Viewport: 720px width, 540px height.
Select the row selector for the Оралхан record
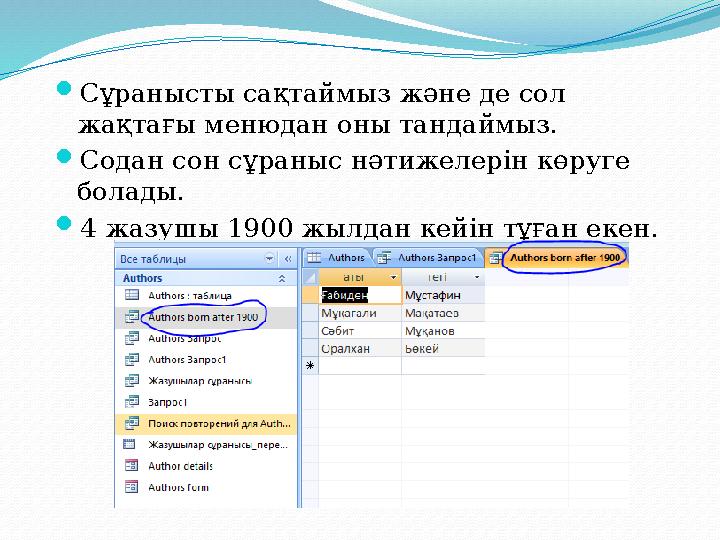pyautogui.click(x=310, y=348)
